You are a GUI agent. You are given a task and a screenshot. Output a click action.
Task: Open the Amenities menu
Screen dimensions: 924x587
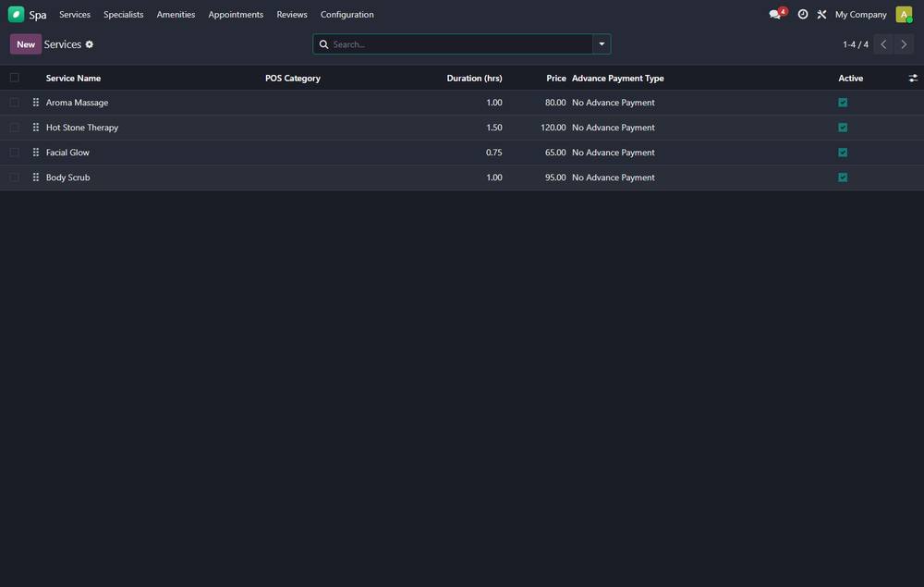(x=176, y=14)
